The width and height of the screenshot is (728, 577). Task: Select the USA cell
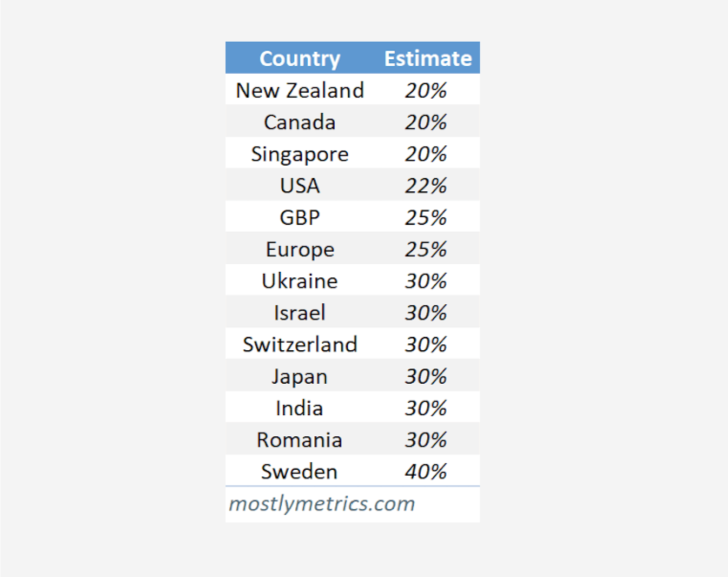tap(299, 186)
